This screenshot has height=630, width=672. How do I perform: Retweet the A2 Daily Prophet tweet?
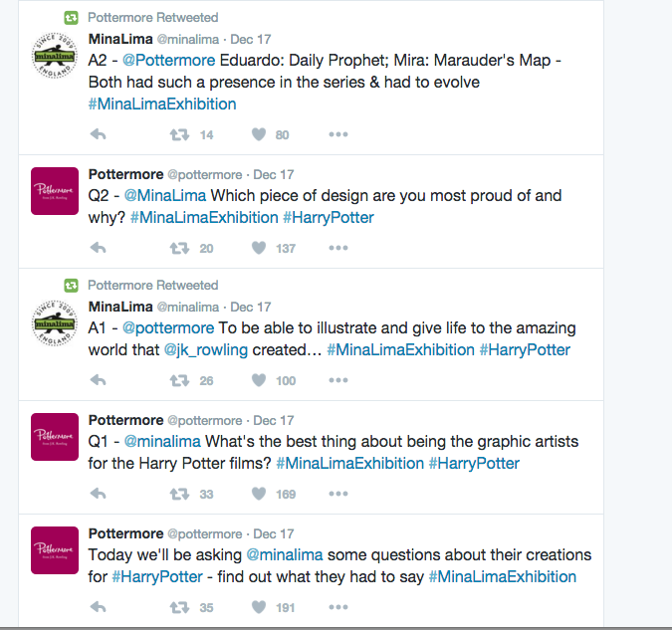coord(179,135)
